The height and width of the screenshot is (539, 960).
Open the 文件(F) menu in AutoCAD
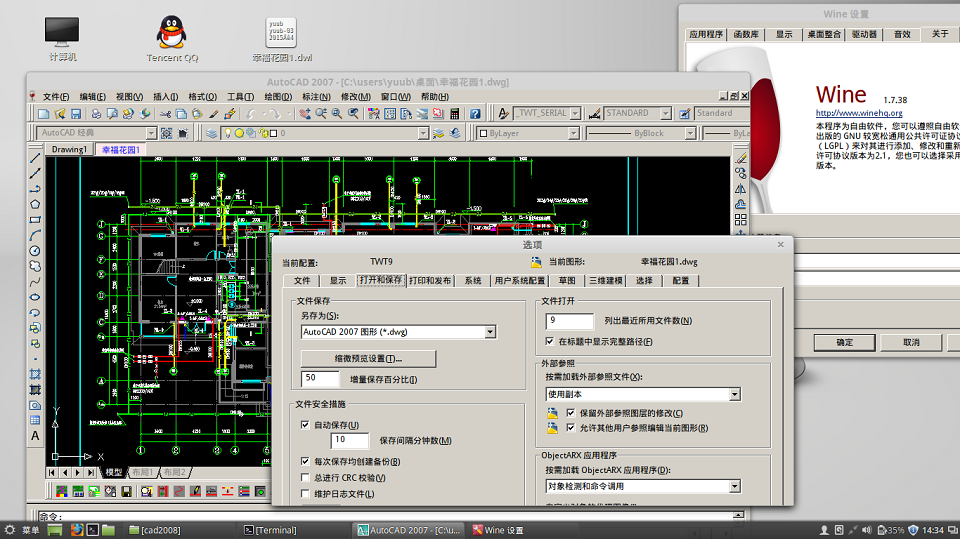click(56, 97)
